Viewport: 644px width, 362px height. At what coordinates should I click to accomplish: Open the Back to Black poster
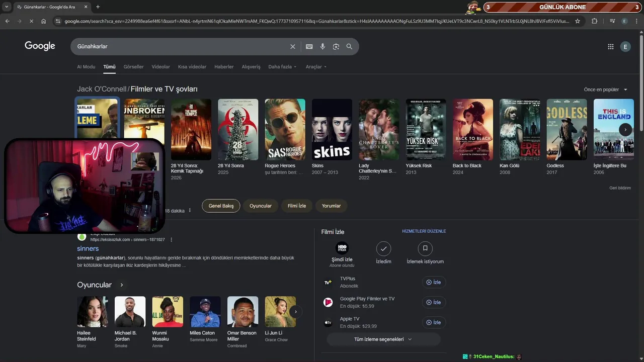point(472,129)
